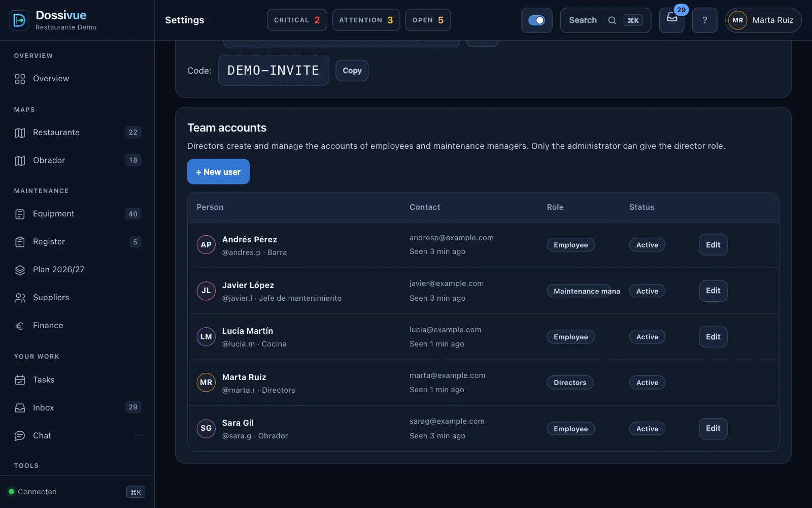Open the Marta Ruiz account menu
812x508 pixels.
point(763,20)
